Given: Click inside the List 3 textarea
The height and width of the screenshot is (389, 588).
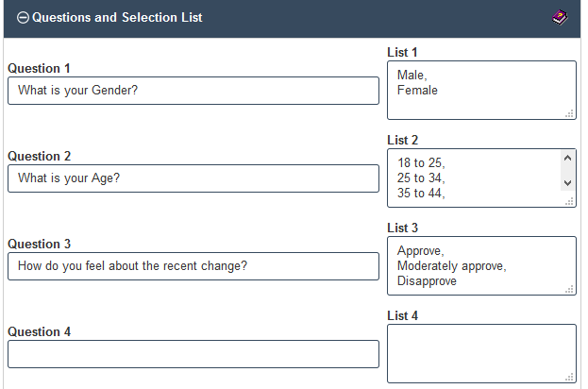Looking at the screenshot, I should [481, 266].
